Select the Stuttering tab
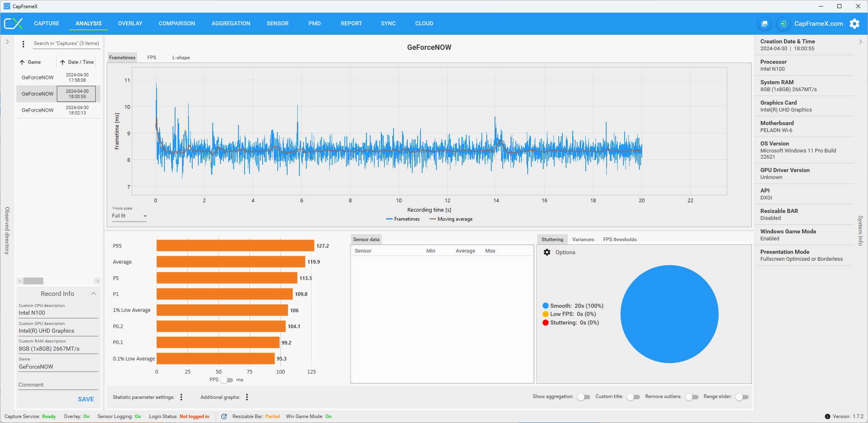868x423 pixels. 552,239
